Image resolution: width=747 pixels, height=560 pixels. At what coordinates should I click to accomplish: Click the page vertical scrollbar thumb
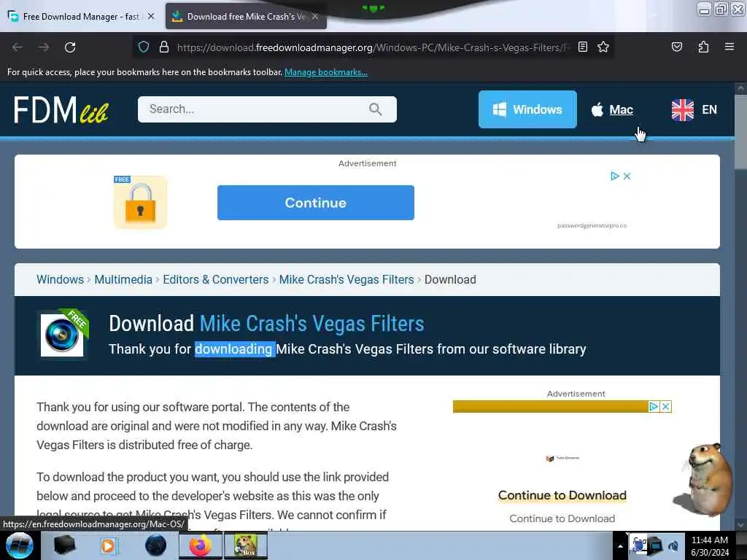coord(740,131)
